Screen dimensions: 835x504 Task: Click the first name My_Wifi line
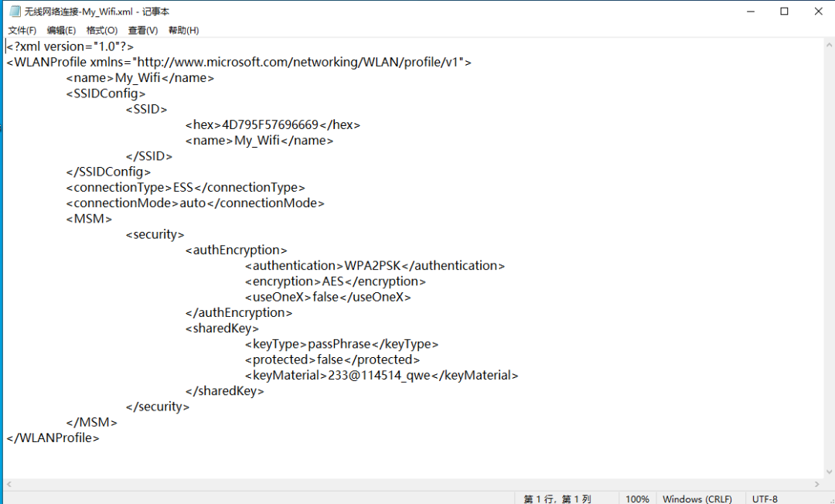click(140, 78)
